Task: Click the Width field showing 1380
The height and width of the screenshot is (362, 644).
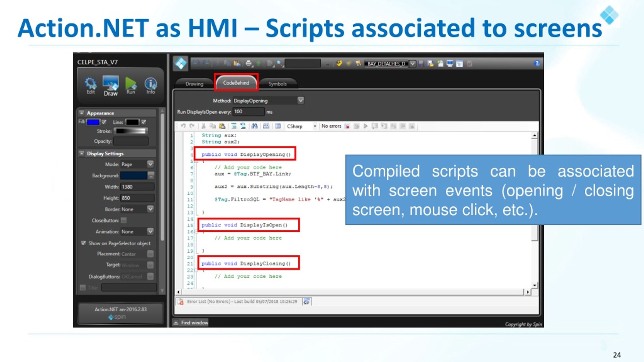Action: click(137, 187)
